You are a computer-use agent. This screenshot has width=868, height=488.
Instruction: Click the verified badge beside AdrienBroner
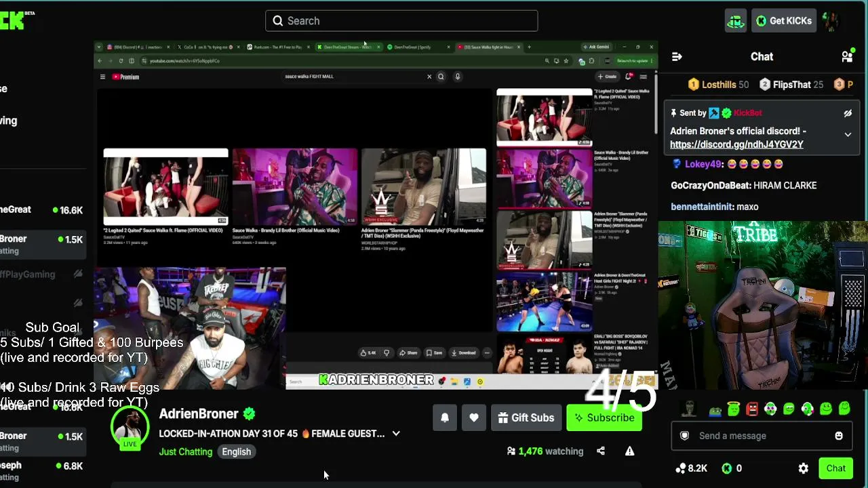click(250, 414)
